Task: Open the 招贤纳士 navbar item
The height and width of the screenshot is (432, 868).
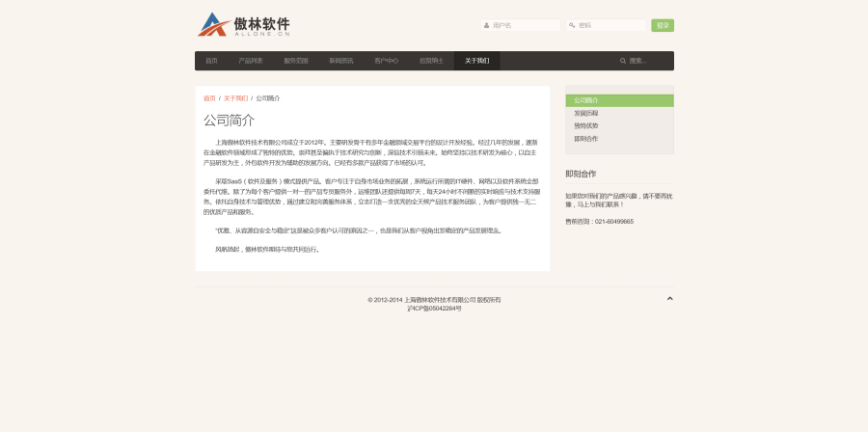Action: coord(432,61)
